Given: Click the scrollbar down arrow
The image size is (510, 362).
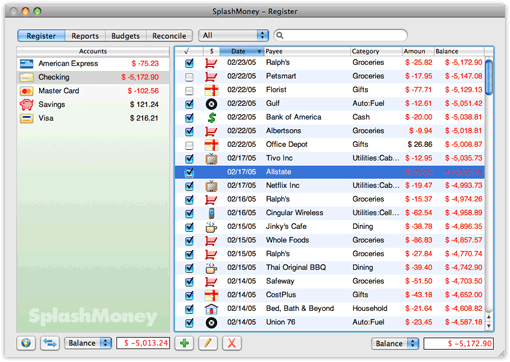Looking at the screenshot, I should (489, 325).
